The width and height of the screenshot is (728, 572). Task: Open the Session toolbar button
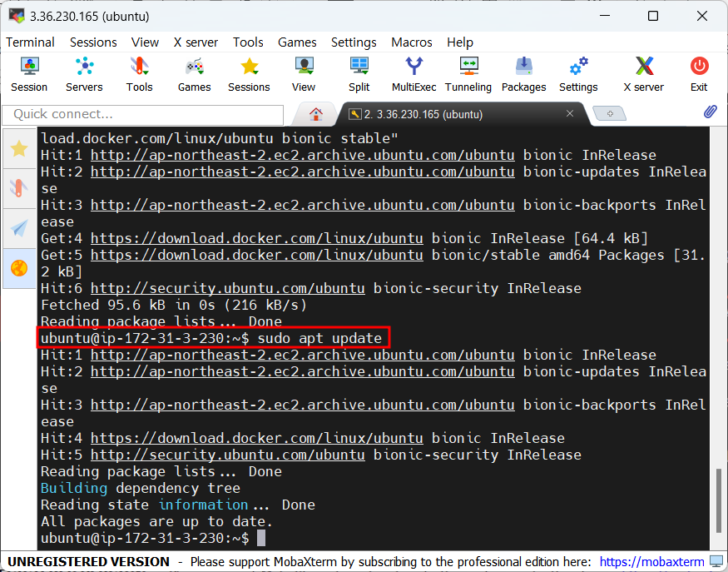point(29,74)
